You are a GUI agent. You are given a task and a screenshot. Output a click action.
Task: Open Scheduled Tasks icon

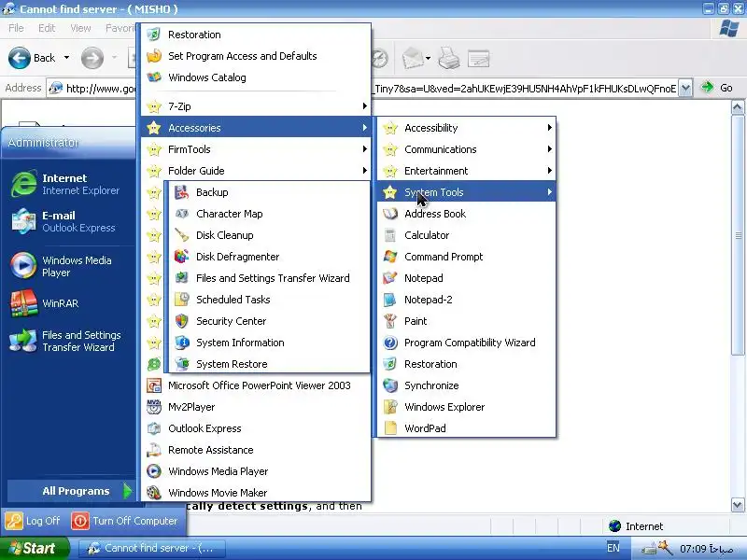point(181,300)
